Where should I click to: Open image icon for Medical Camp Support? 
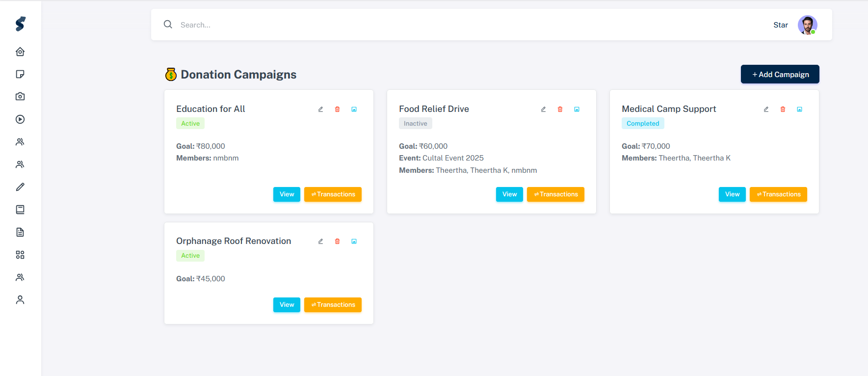click(799, 109)
